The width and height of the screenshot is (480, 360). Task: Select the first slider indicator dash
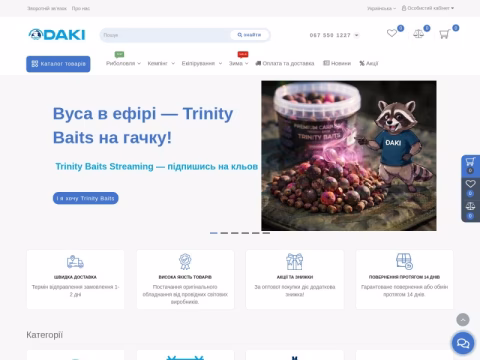(x=214, y=233)
